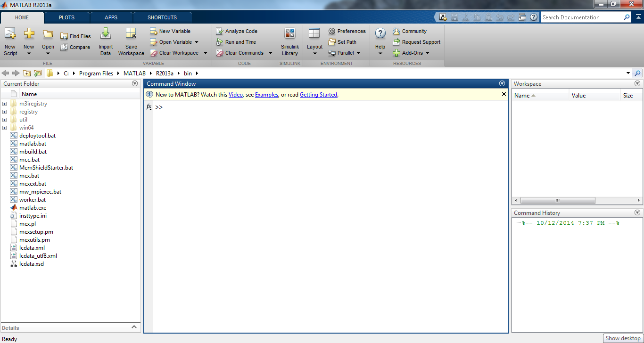
Task: Focus the Search Documentation field
Action: [x=583, y=17]
